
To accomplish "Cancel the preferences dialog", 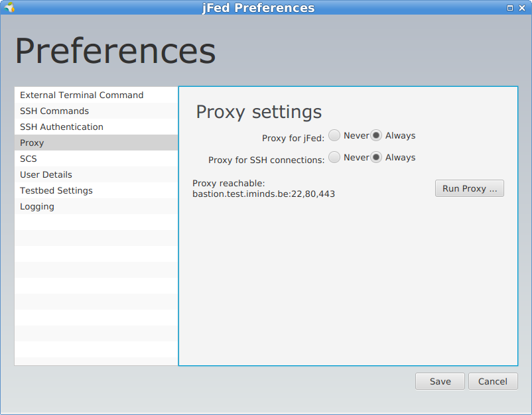I will pyautogui.click(x=493, y=381).
